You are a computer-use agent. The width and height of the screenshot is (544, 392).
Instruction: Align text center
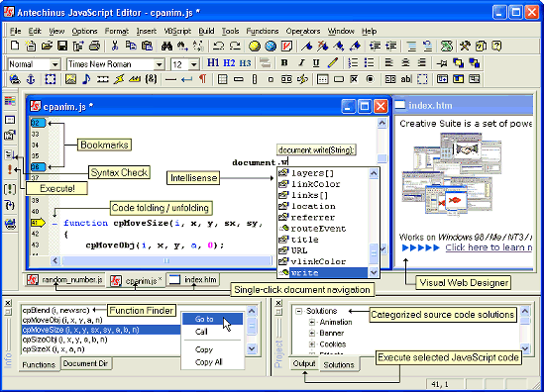(405, 62)
